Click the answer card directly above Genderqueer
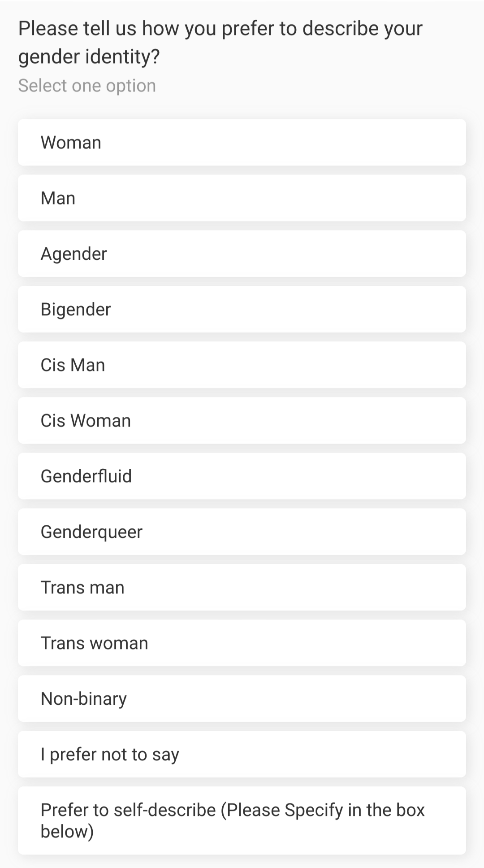The width and height of the screenshot is (484, 868). [242, 476]
